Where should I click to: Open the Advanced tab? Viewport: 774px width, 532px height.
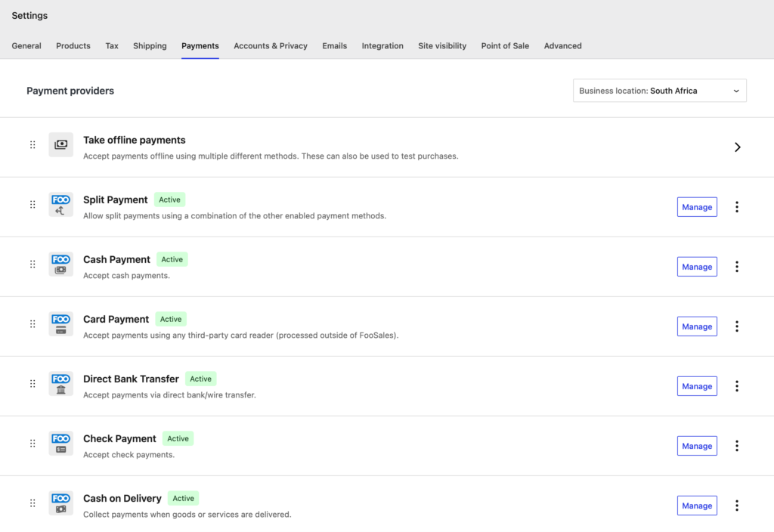pyautogui.click(x=562, y=46)
